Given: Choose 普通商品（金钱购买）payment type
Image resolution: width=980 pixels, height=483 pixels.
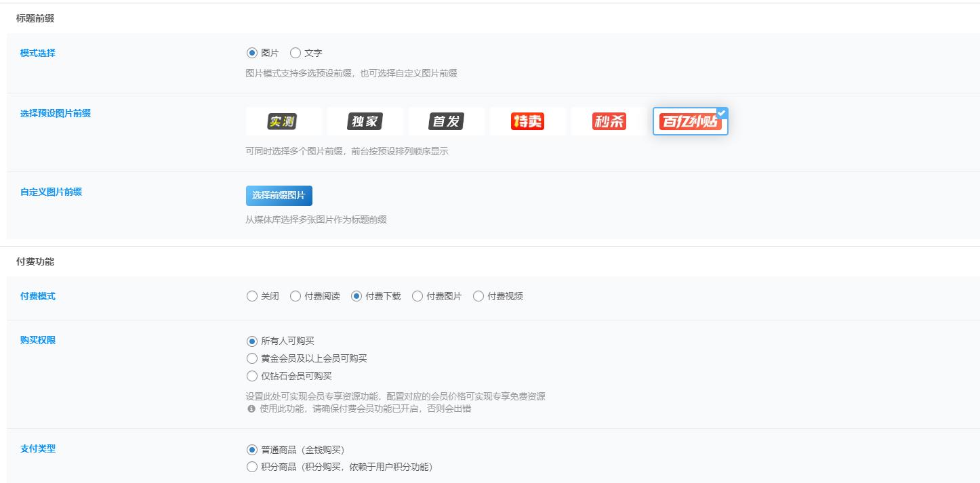Looking at the screenshot, I should (252, 449).
